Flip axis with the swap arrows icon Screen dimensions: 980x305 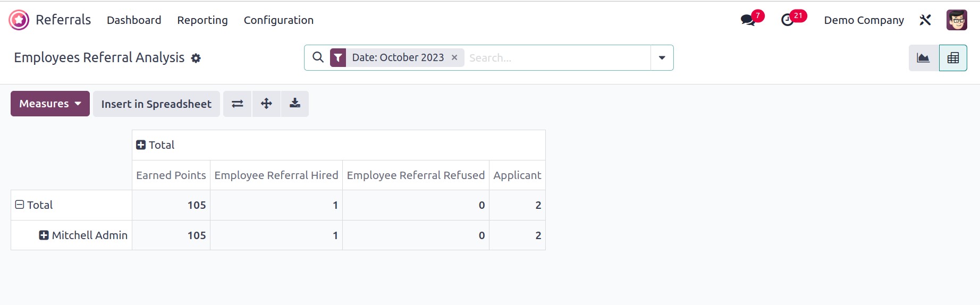click(238, 104)
